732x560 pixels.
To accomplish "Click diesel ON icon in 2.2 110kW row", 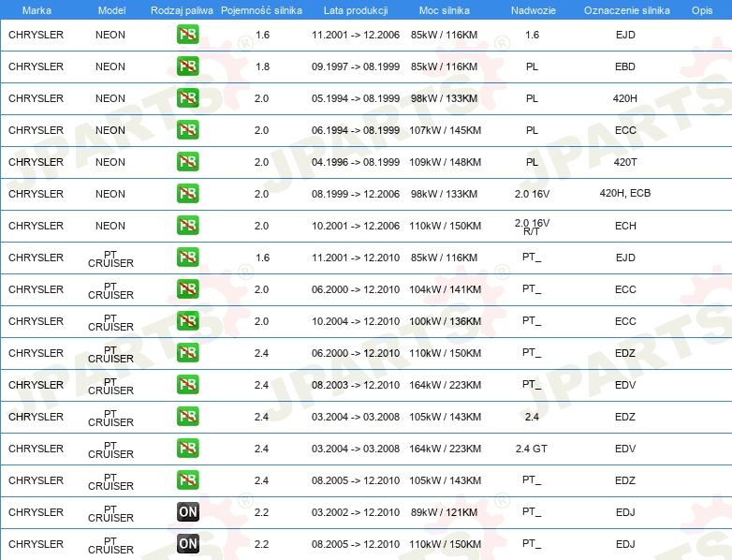I will [x=187, y=544].
